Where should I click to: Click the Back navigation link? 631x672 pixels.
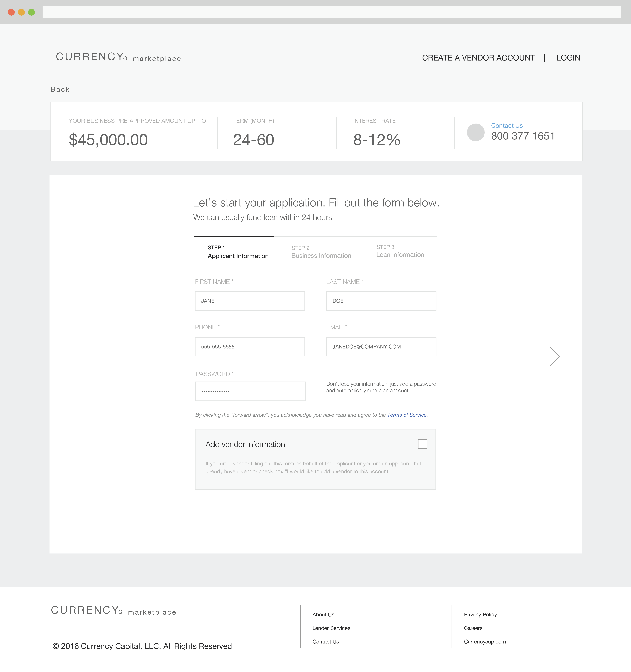(x=60, y=89)
